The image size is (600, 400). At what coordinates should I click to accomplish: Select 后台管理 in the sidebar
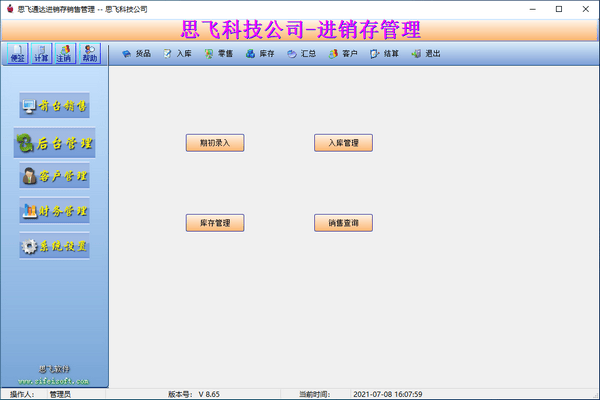[55, 143]
